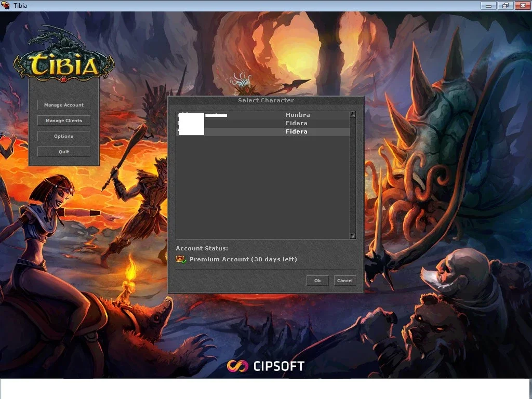Click the CipSoft infinity logo
The width and height of the screenshot is (532, 399).
pos(237,366)
